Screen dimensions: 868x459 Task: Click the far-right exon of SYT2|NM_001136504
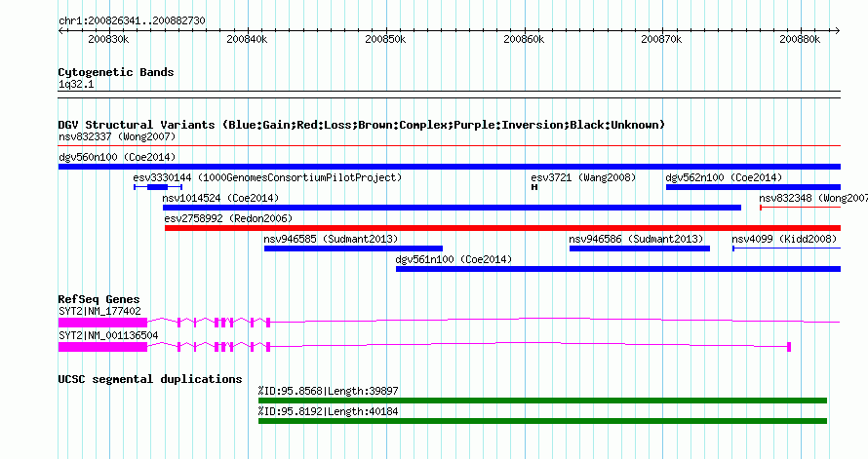(x=789, y=347)
